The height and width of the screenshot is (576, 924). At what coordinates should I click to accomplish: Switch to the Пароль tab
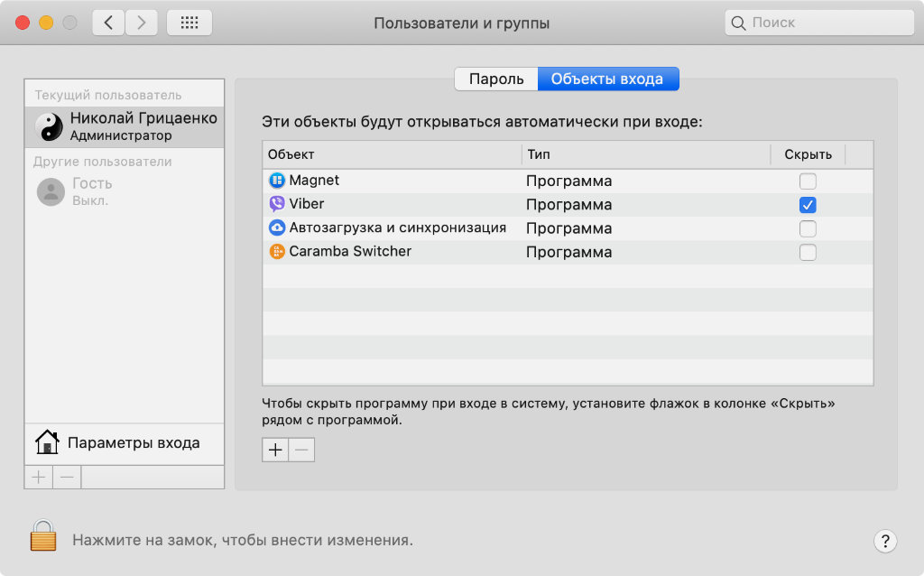496,79
